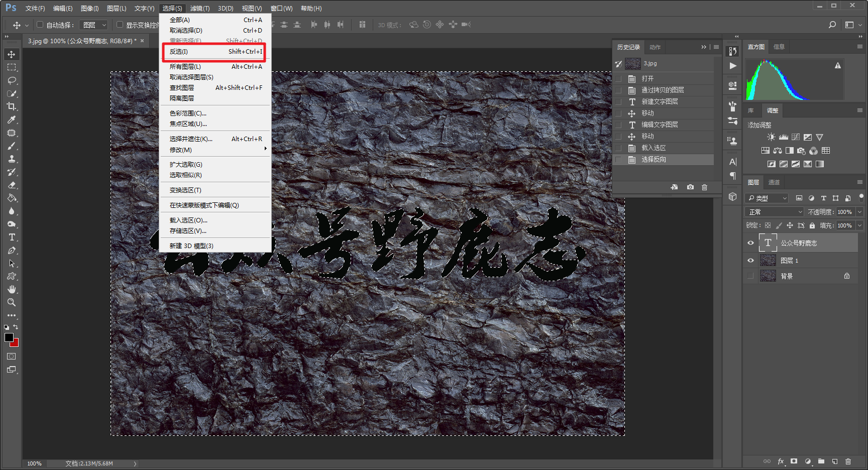This screenshot has height=470, width=868.
Task: Open Opacity 100% dropdown arrow
Action: coord(859,212)
